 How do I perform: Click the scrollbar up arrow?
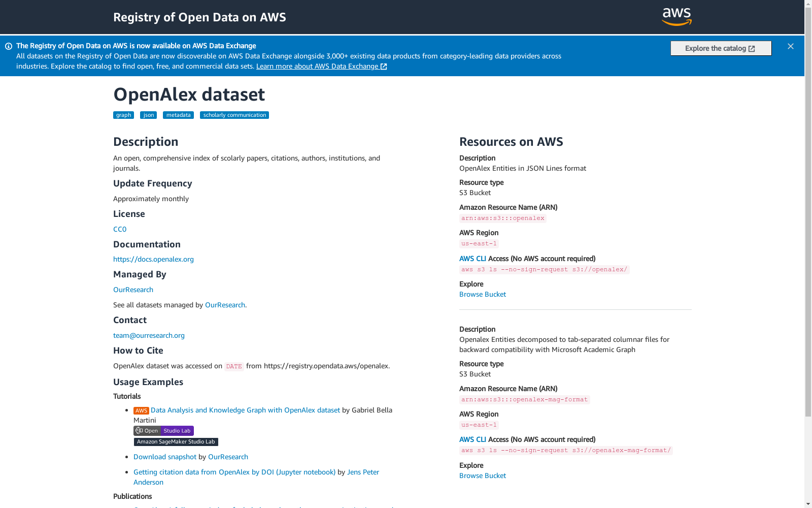coord(808,4)
